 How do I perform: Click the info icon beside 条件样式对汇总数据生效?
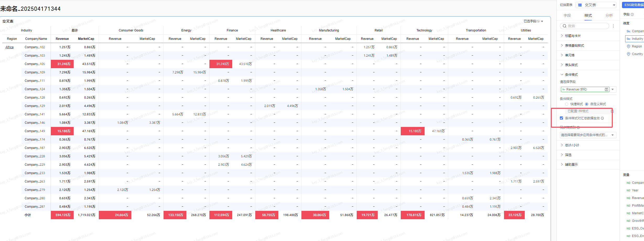602,118
